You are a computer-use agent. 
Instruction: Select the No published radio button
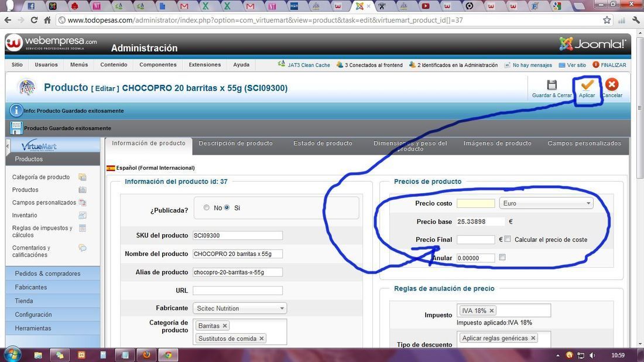pos(207,208)
